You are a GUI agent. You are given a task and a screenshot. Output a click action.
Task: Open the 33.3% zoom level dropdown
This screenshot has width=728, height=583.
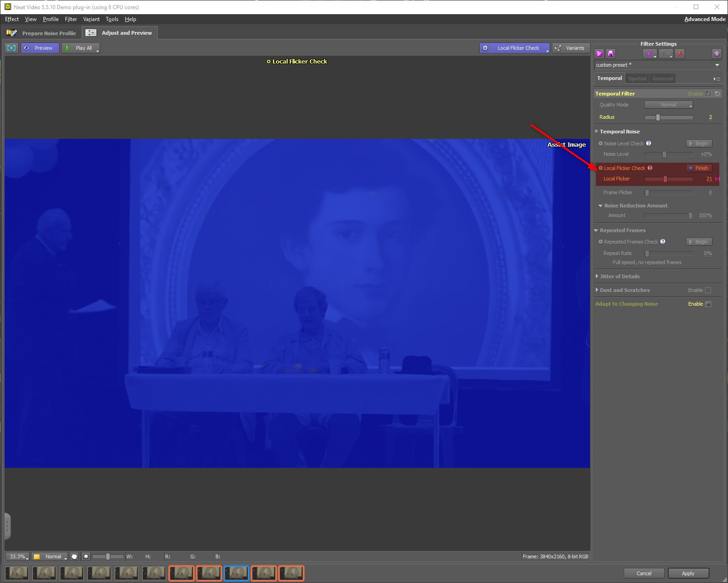click(18, 556)
